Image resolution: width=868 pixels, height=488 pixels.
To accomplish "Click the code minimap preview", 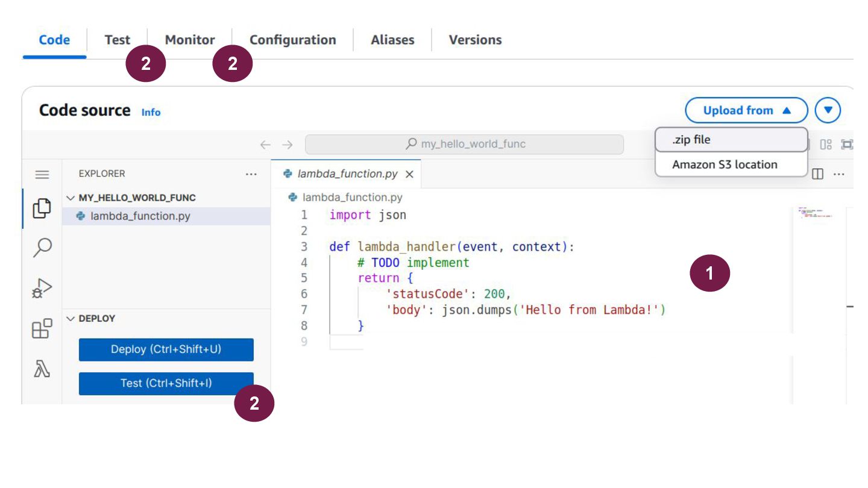I will [x=815, y=212].
